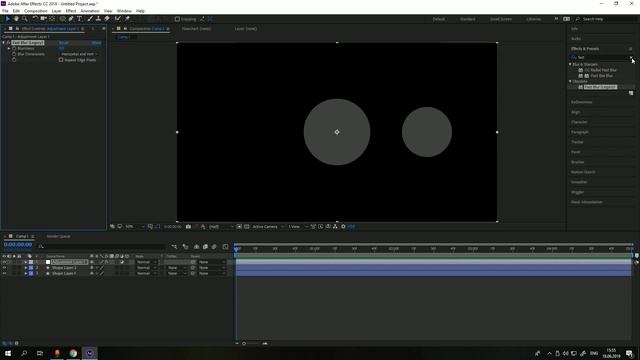Switch to the Small Screen workspace
Viewport: 640px width, 360px height.
pos(501,19)
